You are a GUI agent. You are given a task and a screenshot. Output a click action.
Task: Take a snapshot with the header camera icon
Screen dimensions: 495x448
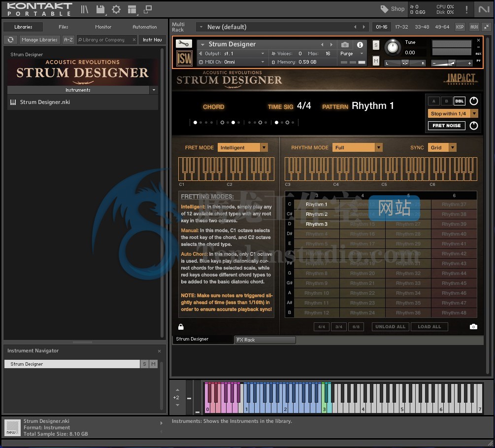(x=345, y=44)
